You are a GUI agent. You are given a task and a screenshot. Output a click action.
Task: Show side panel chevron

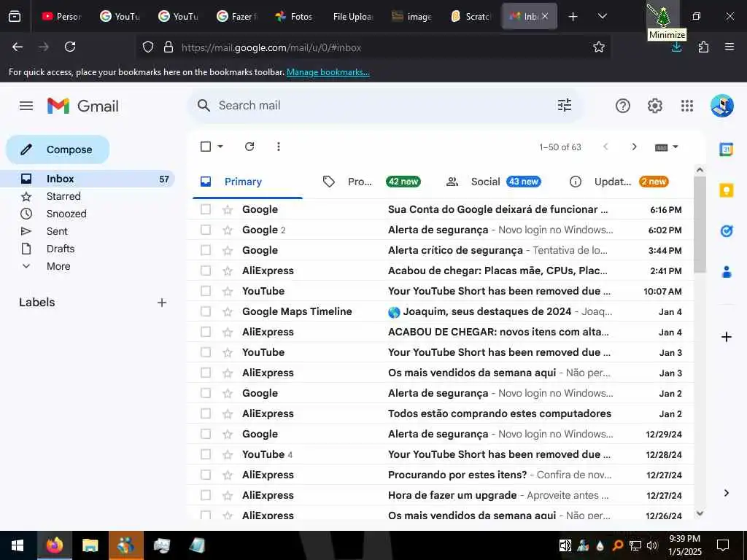pyautogui.click(x=727, y=494)
